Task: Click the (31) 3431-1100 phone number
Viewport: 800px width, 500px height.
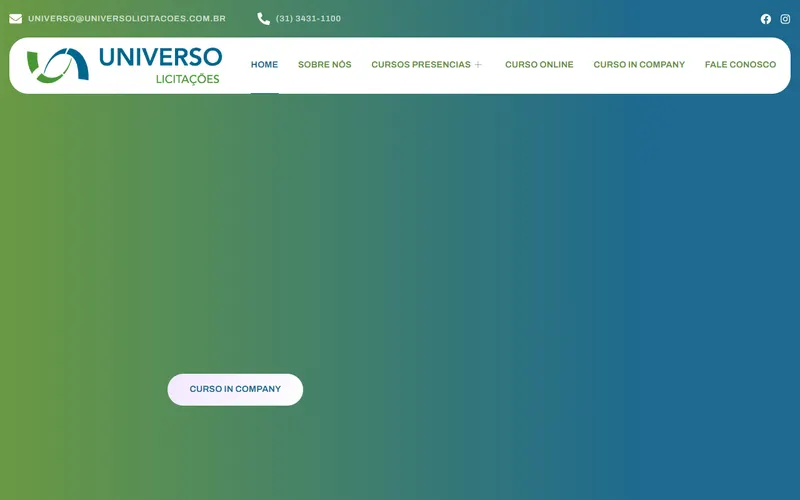Action: coord(308,19)
